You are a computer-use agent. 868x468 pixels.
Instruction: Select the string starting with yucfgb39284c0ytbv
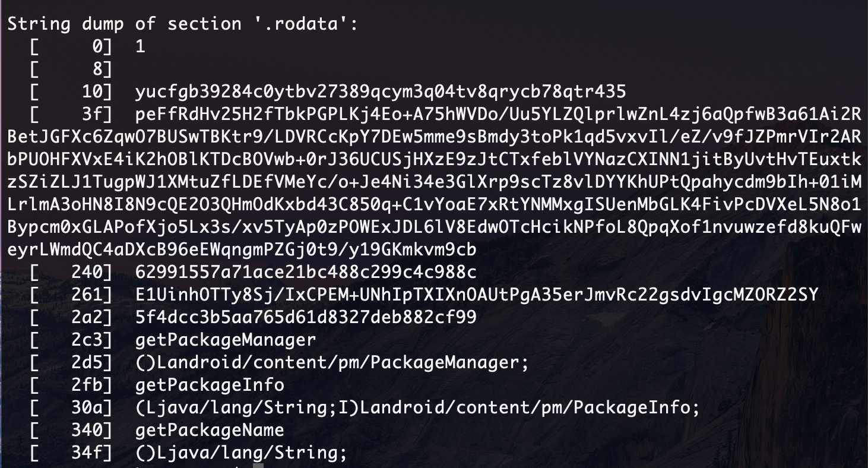pos(381,92)
